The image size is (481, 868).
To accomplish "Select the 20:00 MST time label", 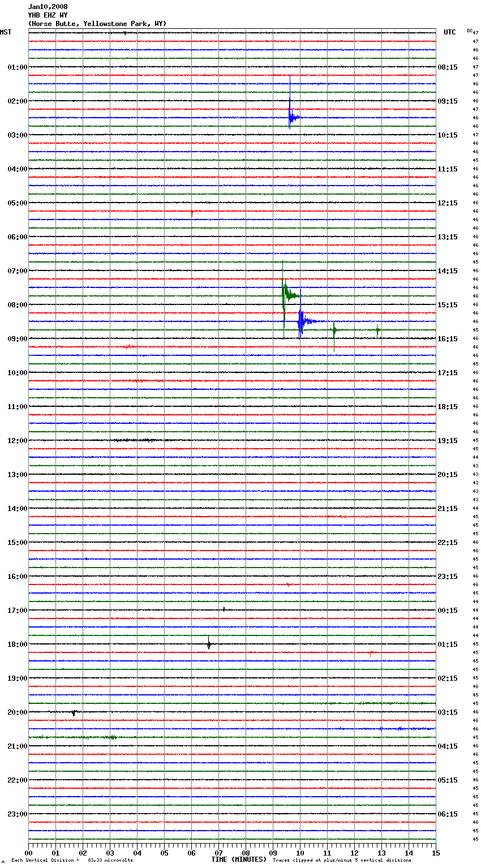I will [18, 712].
